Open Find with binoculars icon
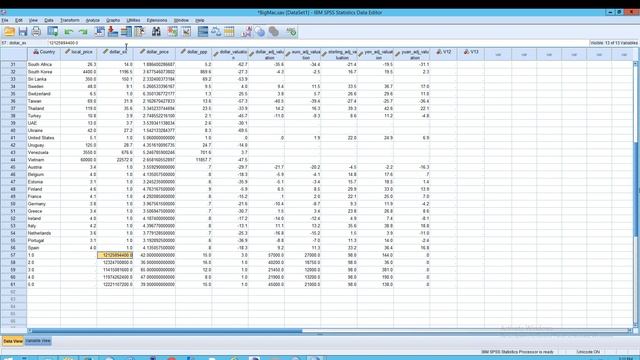 click(x=156, y=31)
